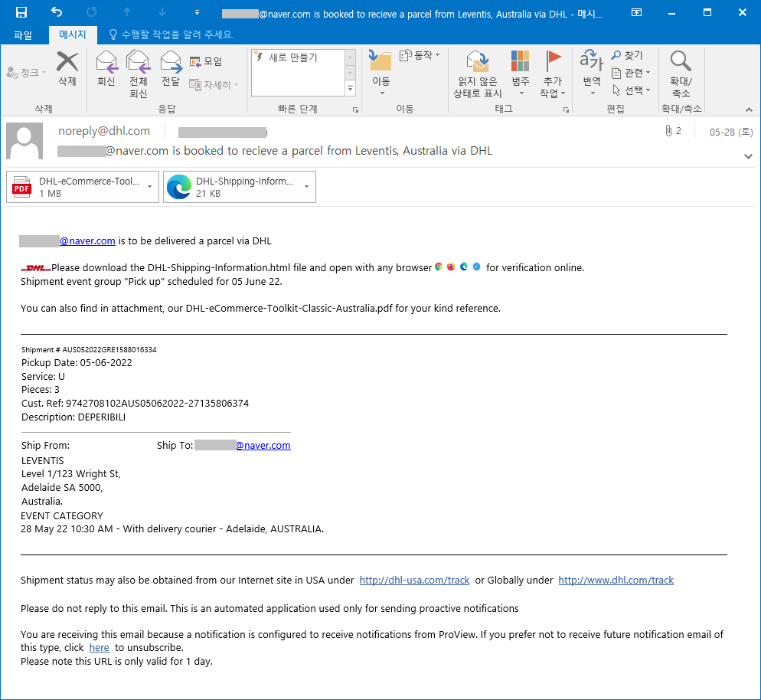Click 읽지 않은 상태로 표시 icon
Viewport: 761px width, 700px height.
click(x=478, y=61)
